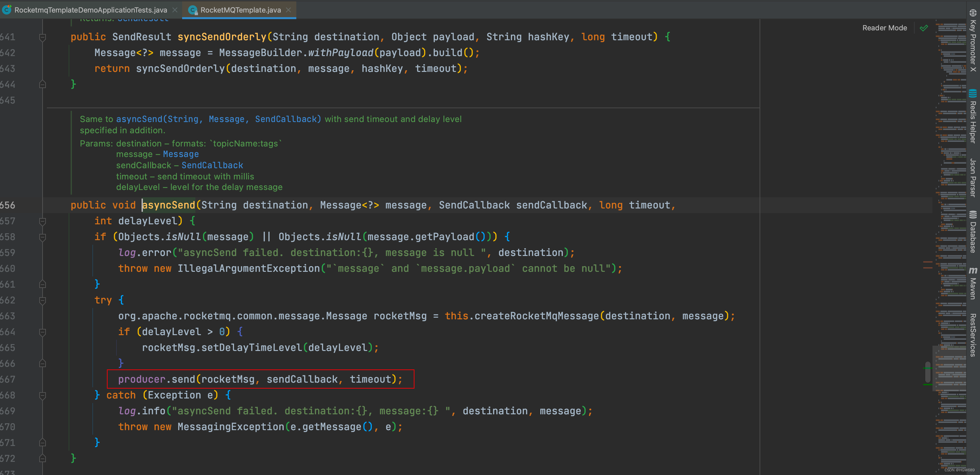Open the Redis Helper tool window

coord(973,116)
